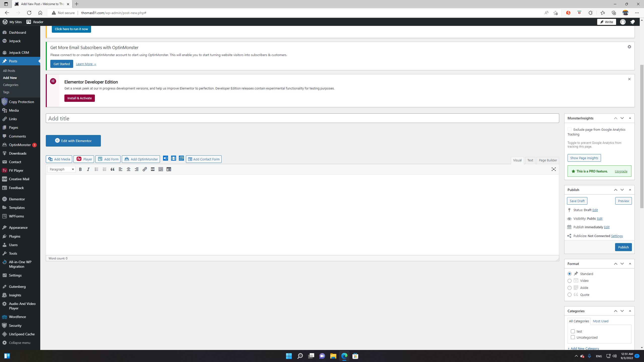This screenshot has height=362, width=644.
Task: Align text center
Action: (x=129, y=169)
